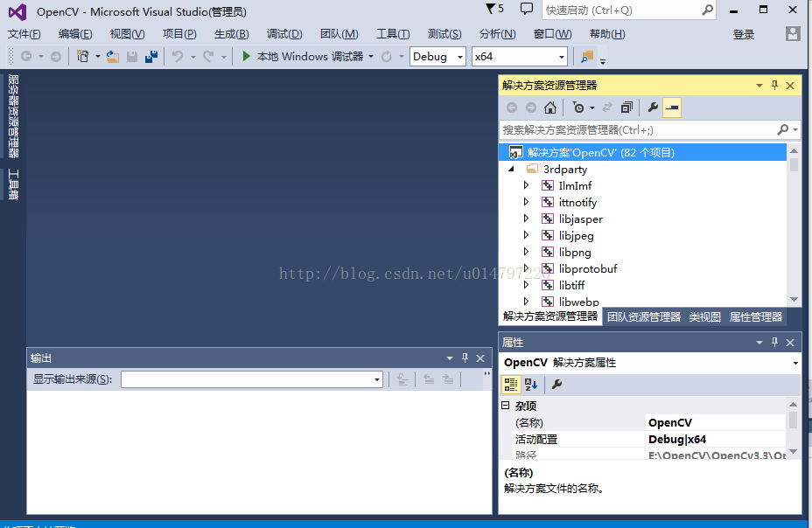Expand the libjpeg project node
The width and height of the screenshot is (812, 528).
pos(526,235)
